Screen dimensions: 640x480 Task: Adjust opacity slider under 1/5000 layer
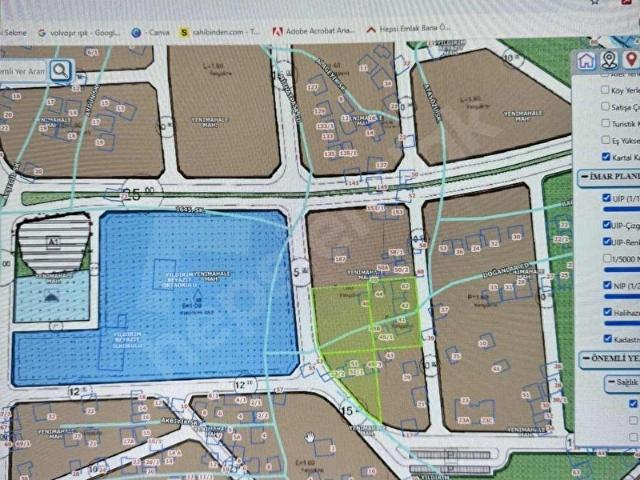(x=622, y=269)
